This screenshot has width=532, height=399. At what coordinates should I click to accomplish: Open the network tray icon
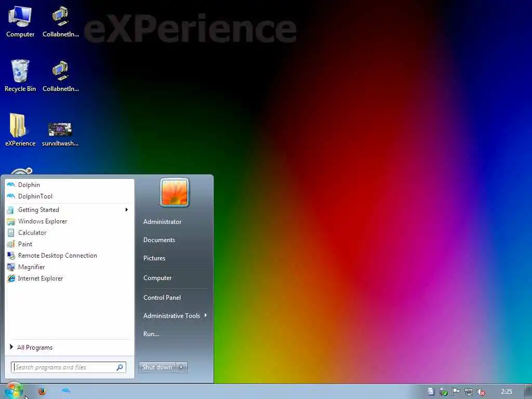(469, 392)
